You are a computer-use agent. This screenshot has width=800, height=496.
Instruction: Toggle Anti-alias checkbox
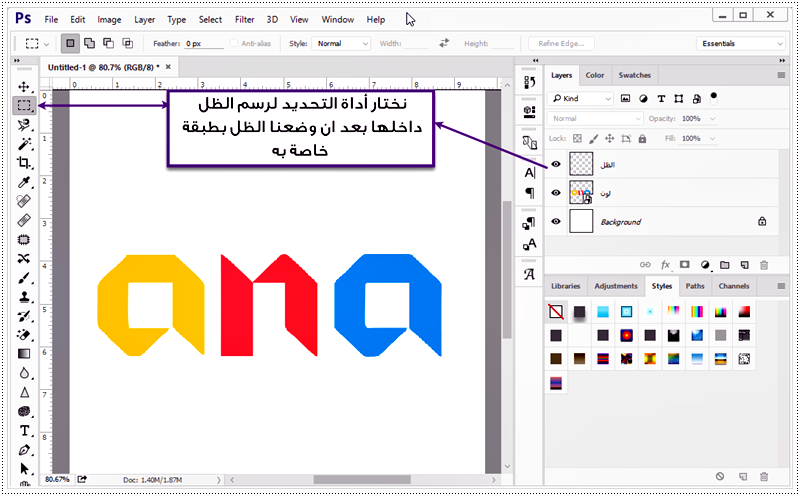(x=234, y=43)
